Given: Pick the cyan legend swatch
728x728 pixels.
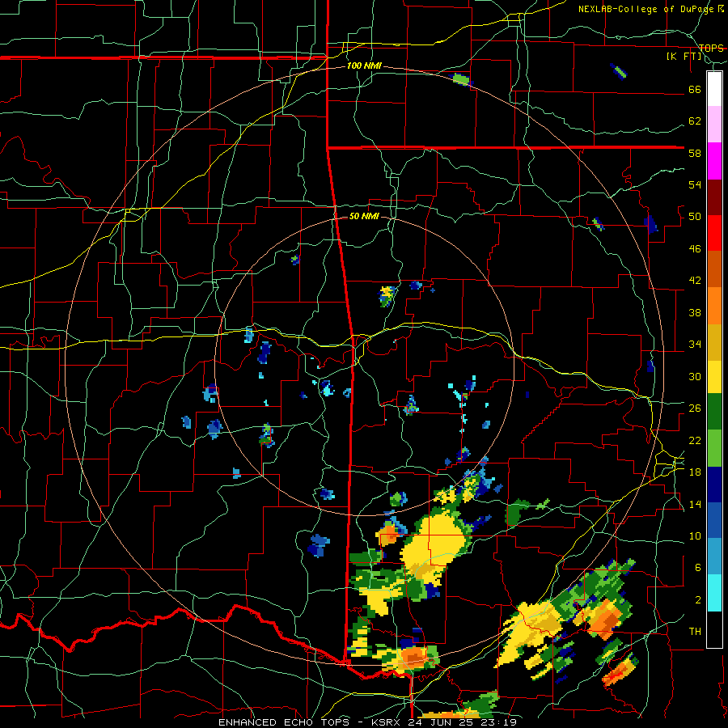Looking at the screenshot, I should pyautogui.click(x=714, y=593).
